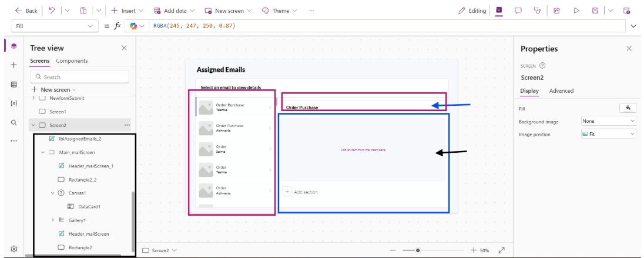Open Screen2 more options ellipsis
644x258 pixels.
tap(127, 125)
